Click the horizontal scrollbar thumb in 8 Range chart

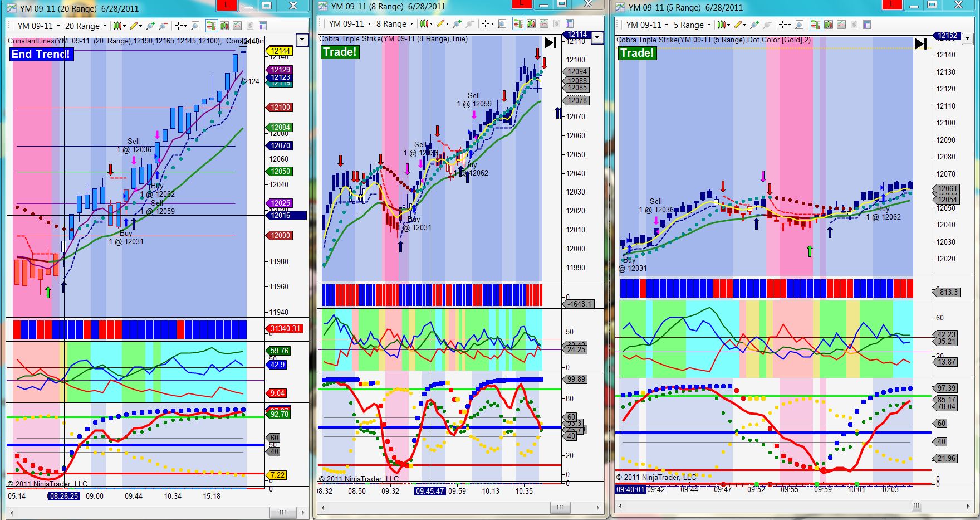tap(560, 507)
